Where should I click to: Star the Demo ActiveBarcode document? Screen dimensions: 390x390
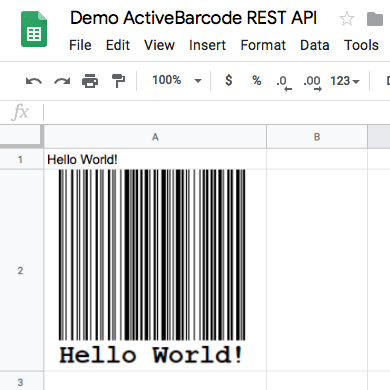347,18
